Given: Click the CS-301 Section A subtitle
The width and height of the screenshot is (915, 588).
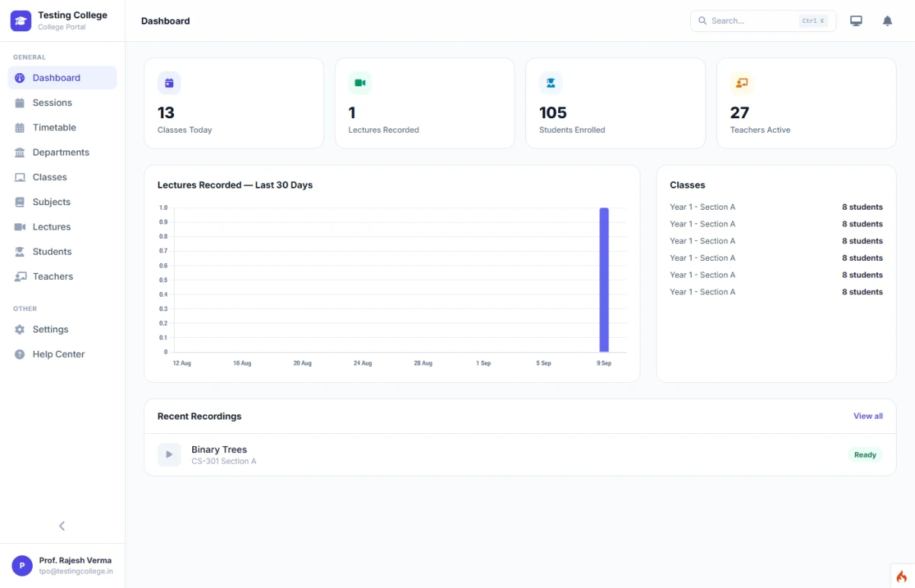Looking at the screenshot, I should 223,461.
